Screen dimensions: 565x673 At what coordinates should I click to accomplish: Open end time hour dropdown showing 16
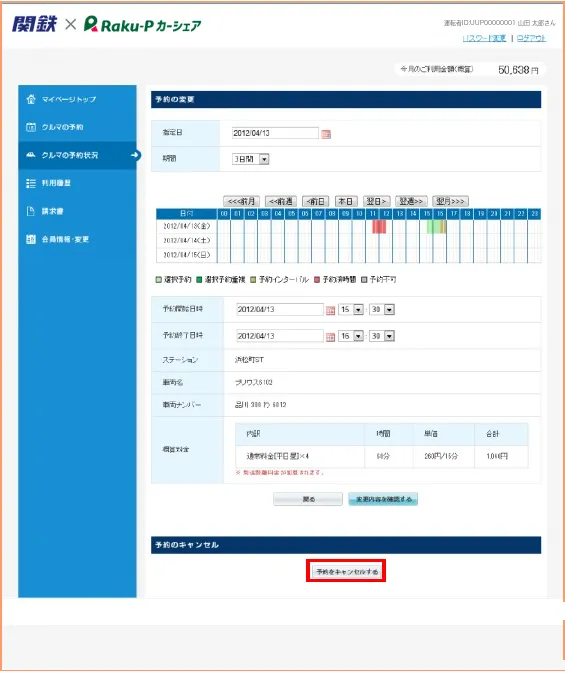[x=351, y=336]
